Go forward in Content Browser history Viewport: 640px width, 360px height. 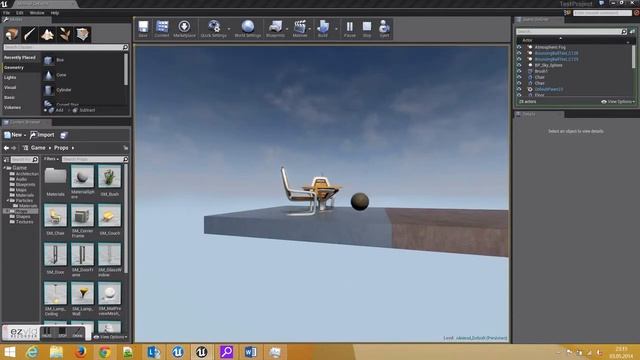[14, 148]
